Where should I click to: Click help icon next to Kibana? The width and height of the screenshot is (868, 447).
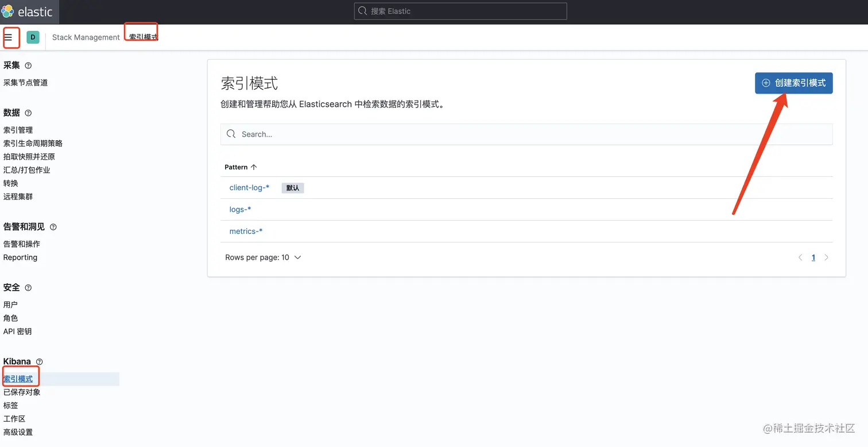tap(39, 362)
